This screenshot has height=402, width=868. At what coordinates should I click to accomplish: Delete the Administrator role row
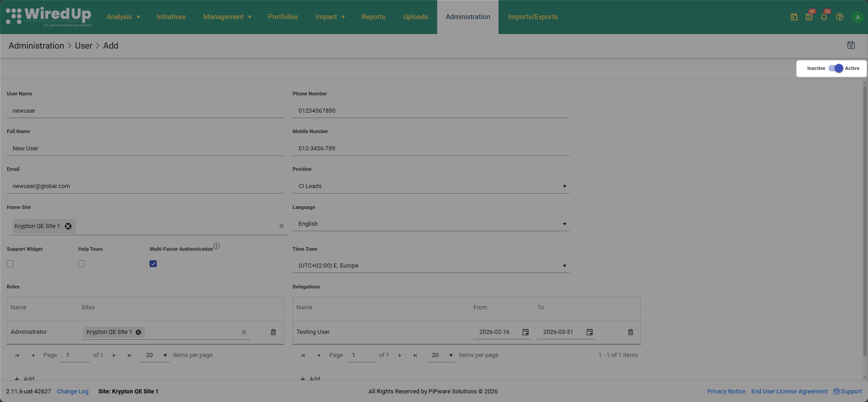273,332
